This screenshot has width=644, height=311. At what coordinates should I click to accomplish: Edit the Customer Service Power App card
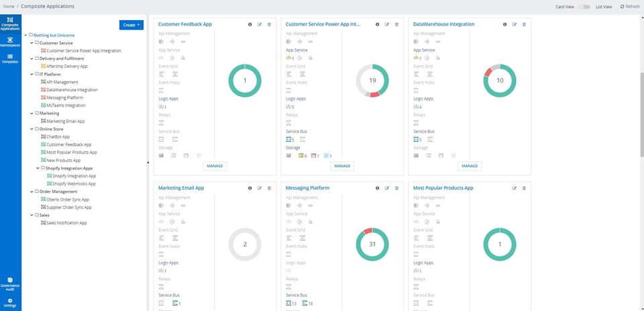pos(387,25)
